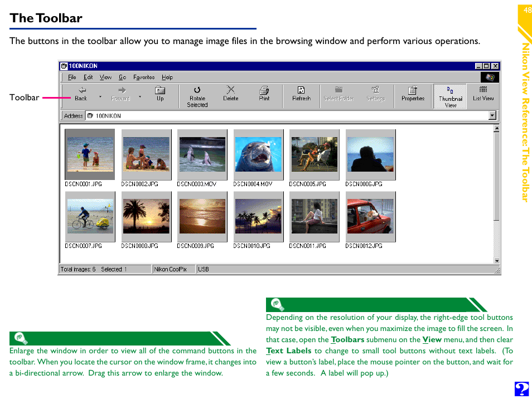Open the Forward history dropdown arrow
Viewport: 532px width, 399px height.
coord(140,97)
